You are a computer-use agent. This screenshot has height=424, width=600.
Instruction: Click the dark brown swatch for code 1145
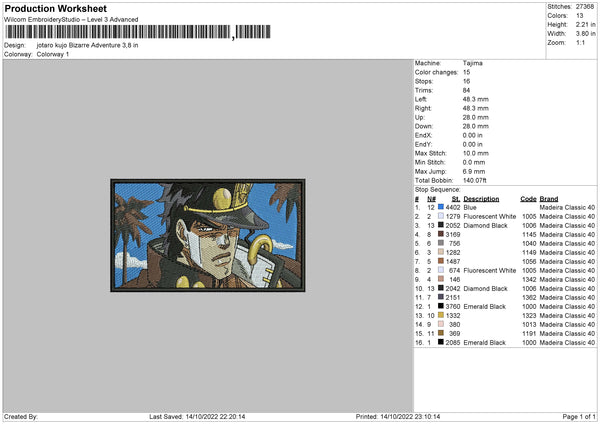[441, 234]
